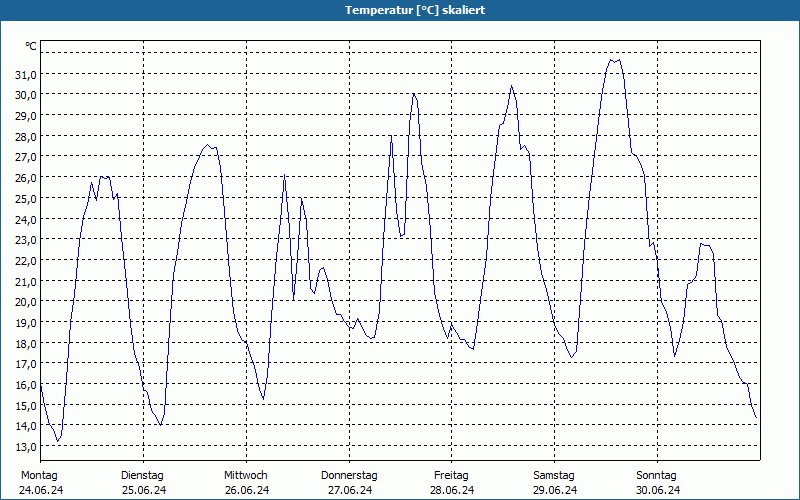Click Monday's lowest temperature dip near 13

tap(58, 441)
